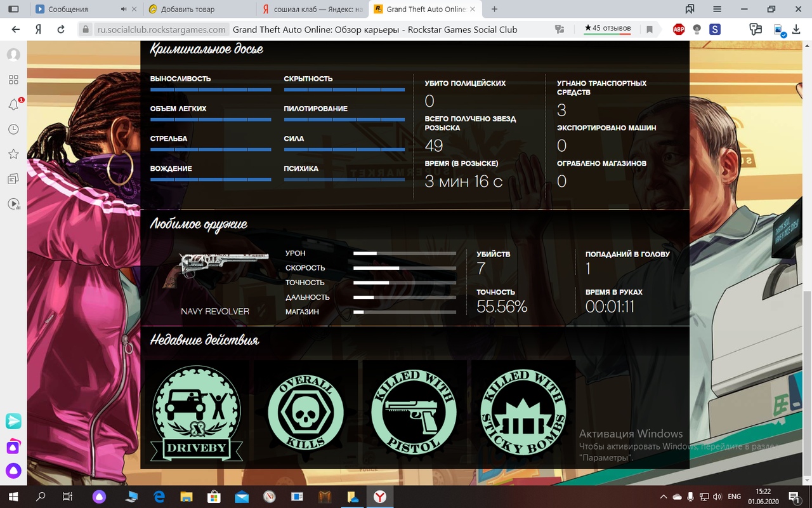Click the '55.56%' accuracy value
The height and width of the screenshot is (508, 812).
tap(502, 307)
